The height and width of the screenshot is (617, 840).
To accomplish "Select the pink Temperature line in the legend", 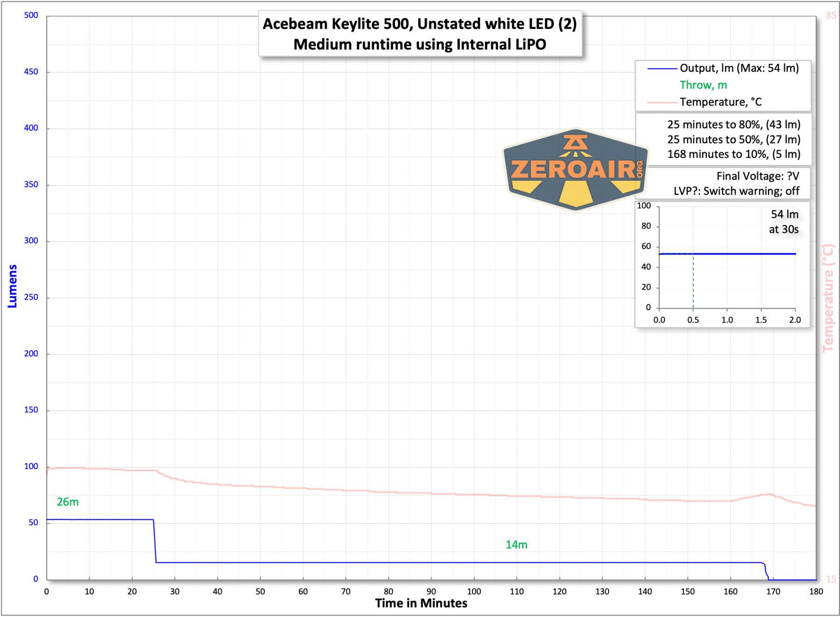I will point(662,102).
